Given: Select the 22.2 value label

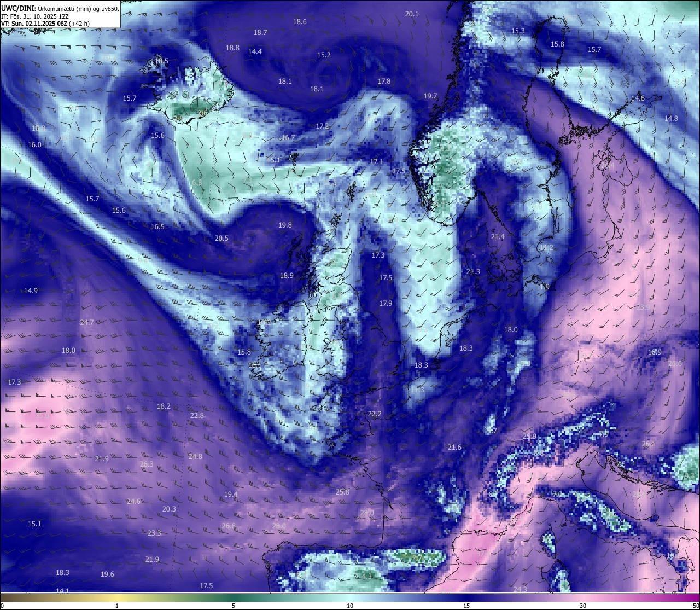Looking at the screenshot, I should point(375,414).
